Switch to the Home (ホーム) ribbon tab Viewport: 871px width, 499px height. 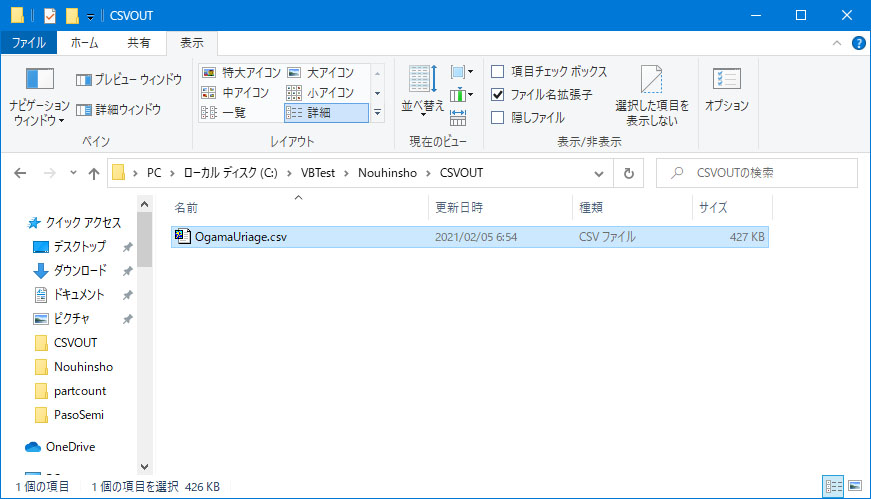[x=84, y=43]
